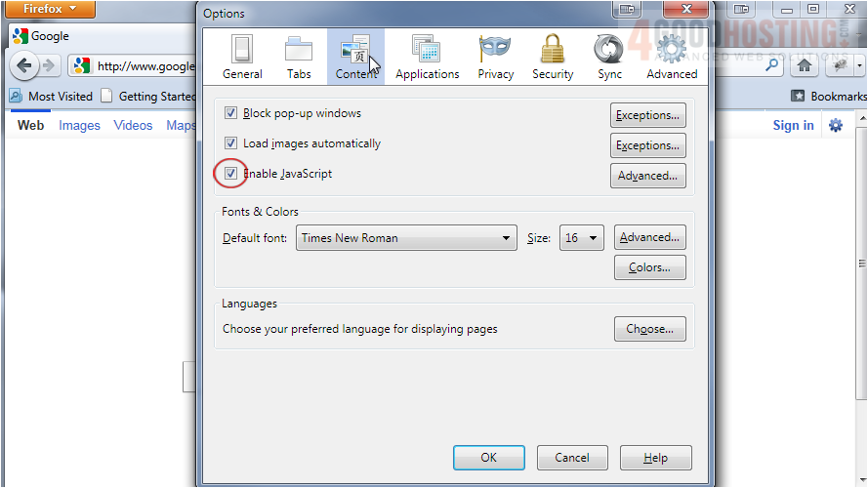The image size is (868, 488).
Task: Open the orange Firefox menu button
Action: pyautogui.click(x=48, y=9)
